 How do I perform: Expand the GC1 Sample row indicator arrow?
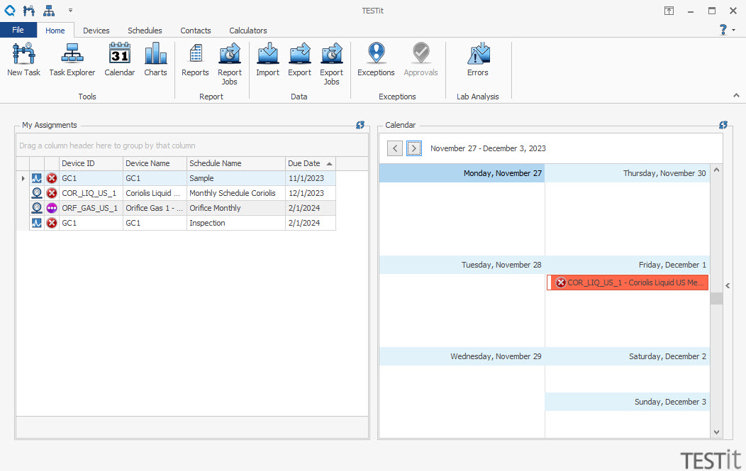[x=23, y=178]
